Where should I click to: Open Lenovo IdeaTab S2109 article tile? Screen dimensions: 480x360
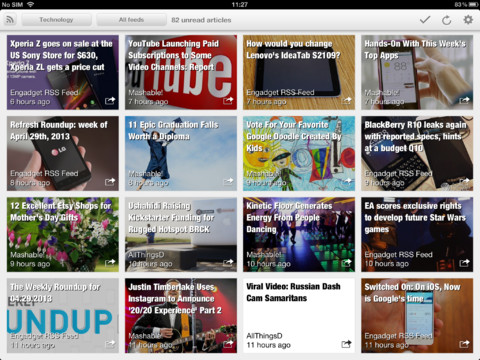pyautogui.click(x=299, y=72)
